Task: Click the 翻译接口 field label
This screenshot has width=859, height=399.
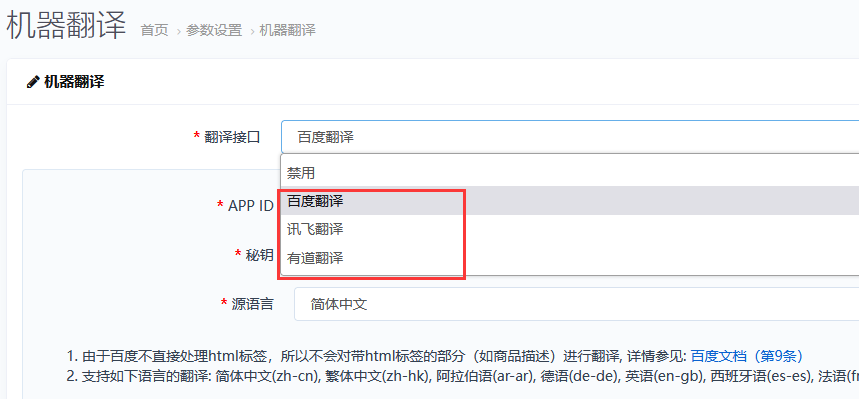Action: pyautogui.click(x=232, y=137)
